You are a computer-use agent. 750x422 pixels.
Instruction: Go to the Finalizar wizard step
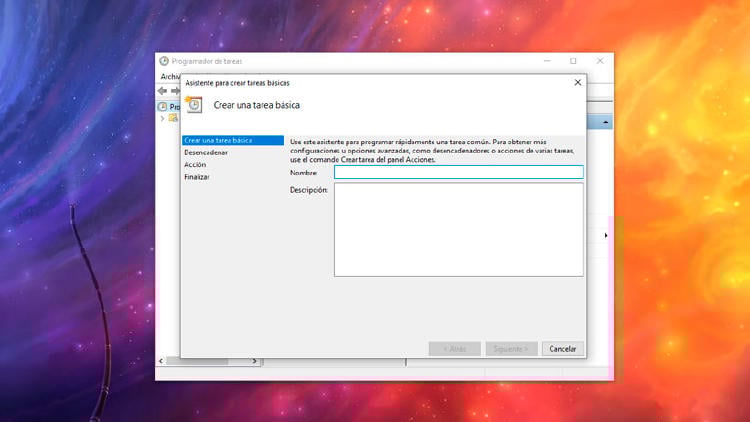tap(197, 176)
